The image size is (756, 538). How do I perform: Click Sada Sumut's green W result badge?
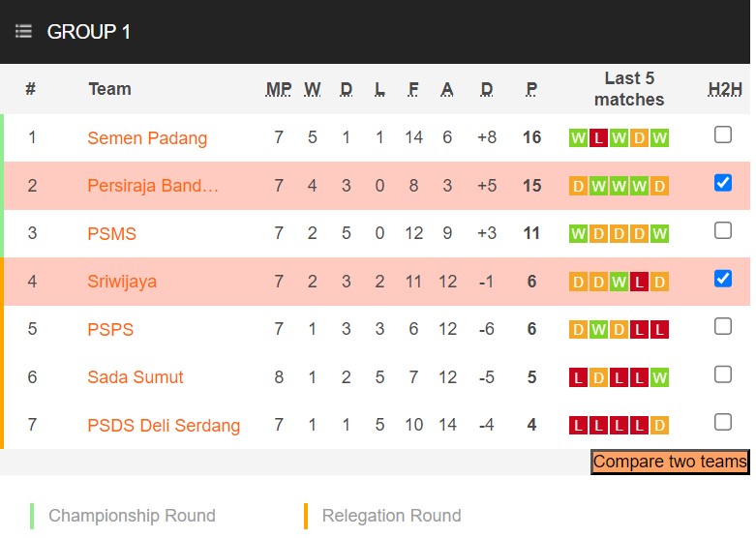pos(659,377)
